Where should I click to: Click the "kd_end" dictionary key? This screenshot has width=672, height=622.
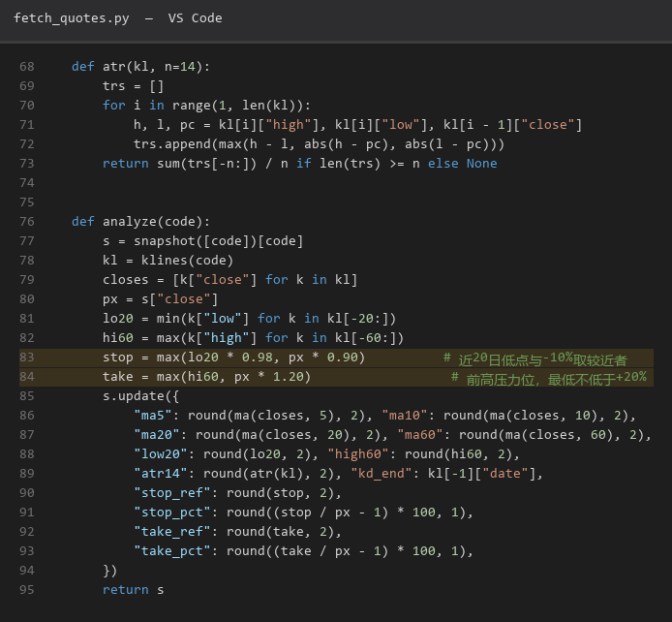pos(382,473)
